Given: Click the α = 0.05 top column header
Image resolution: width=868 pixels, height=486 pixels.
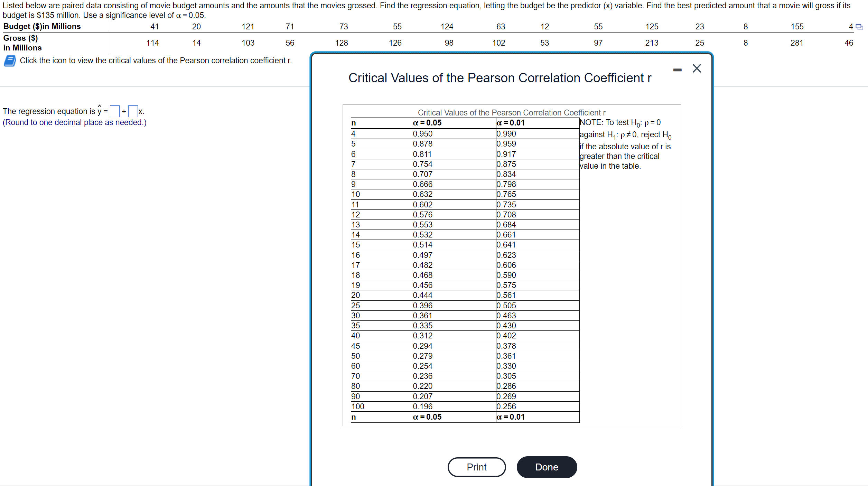Looking at the screenshot, I should [x=427, y=123].
